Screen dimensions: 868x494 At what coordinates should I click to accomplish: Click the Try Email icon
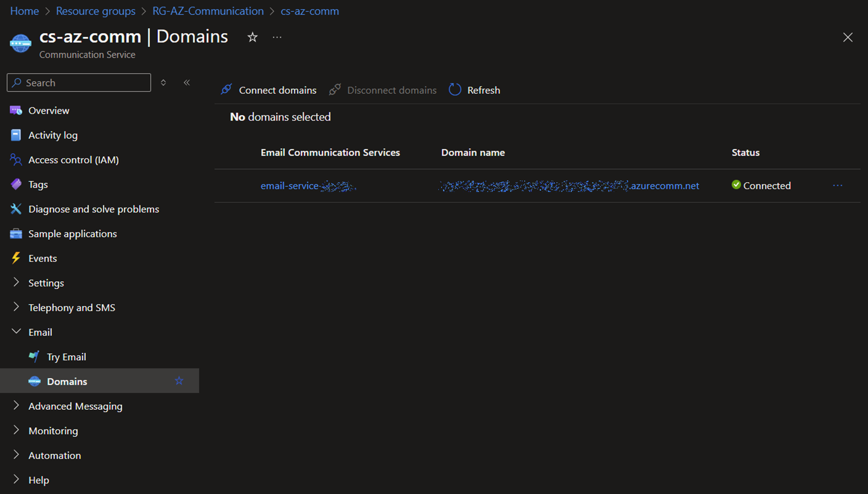34,357
